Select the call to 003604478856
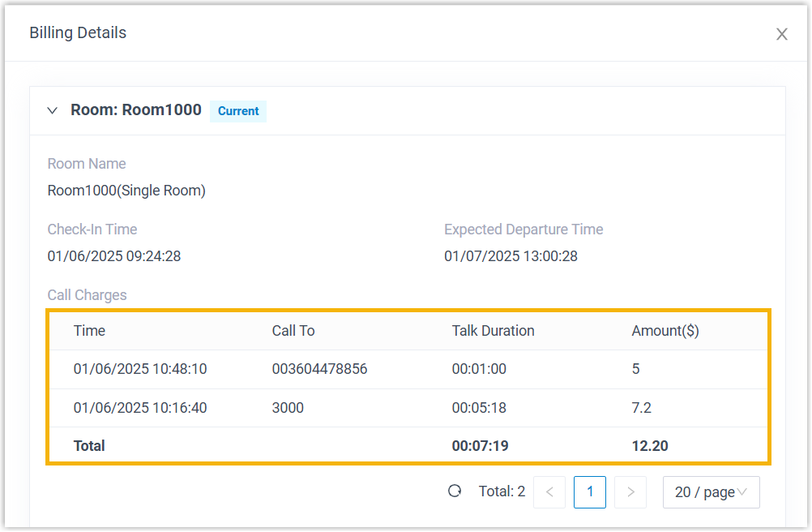Image resolution: width=812 pixels, height=532 pixels. [319, 369]
